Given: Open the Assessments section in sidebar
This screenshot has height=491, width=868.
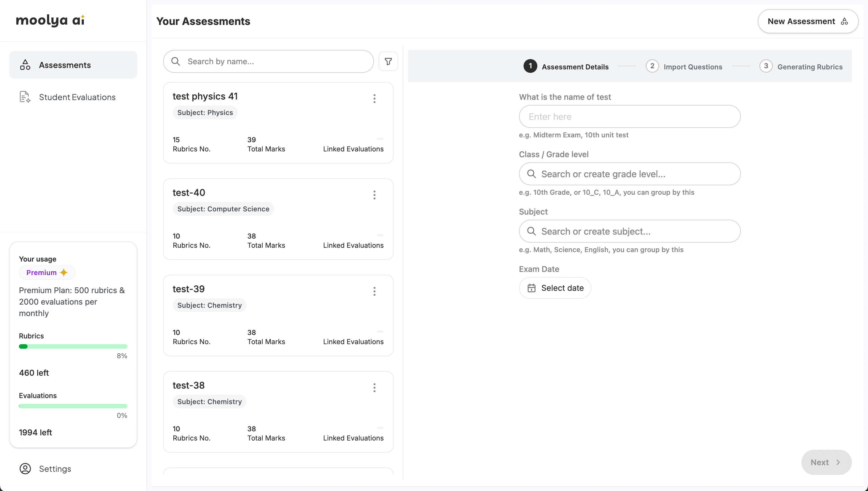Looking at the screenshot, I should tap(65, 65).
